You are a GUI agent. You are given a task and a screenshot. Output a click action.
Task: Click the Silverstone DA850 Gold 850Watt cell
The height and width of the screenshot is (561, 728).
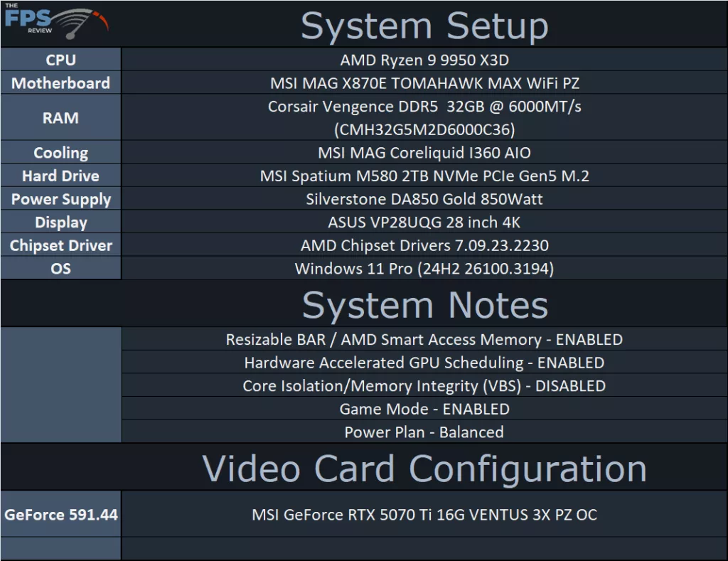pos(424,199)
